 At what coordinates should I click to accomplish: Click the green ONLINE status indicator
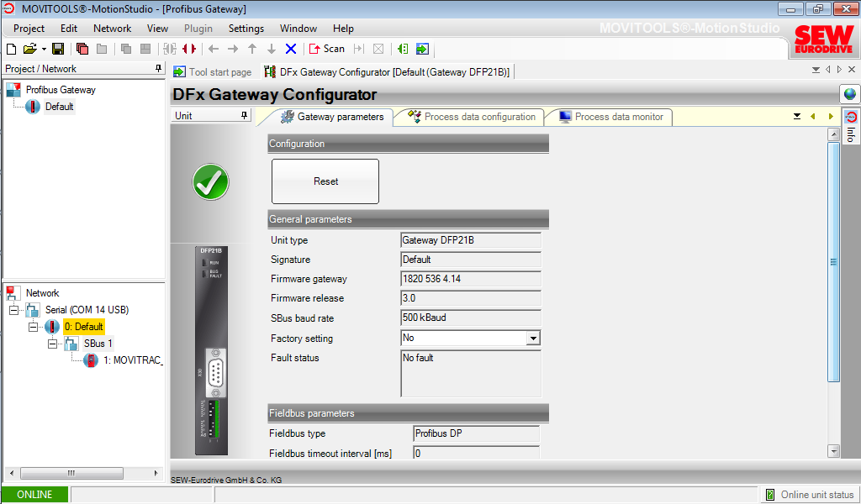(34, 495)
